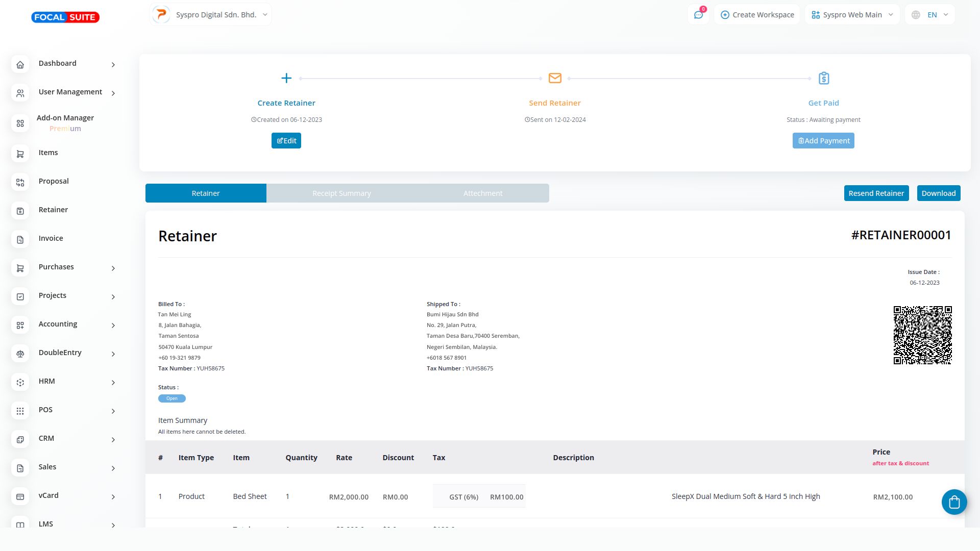Viewport: 980px width, 551px height.
Task: Click the Add Payment button
Action: pos(823,141)
